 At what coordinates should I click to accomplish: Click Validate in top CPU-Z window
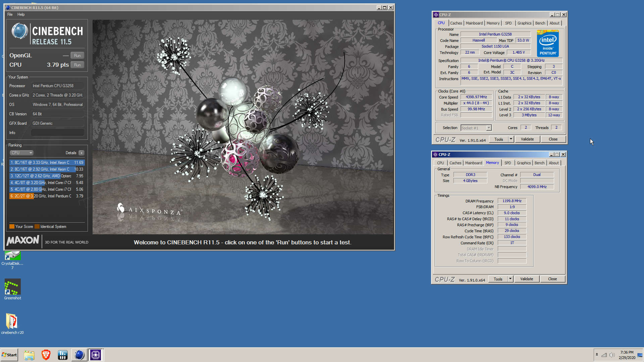coord(527,139)
